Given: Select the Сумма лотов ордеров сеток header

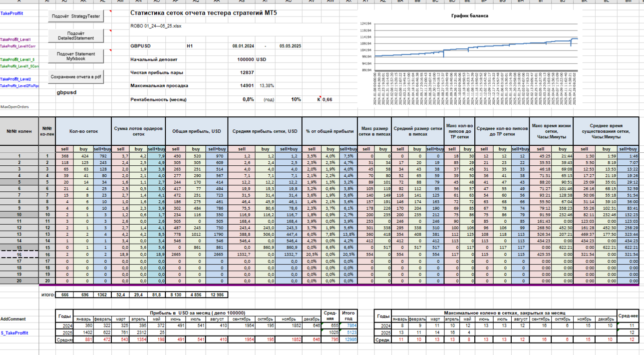Looking at the screenshot, I should tap(138, 131).
